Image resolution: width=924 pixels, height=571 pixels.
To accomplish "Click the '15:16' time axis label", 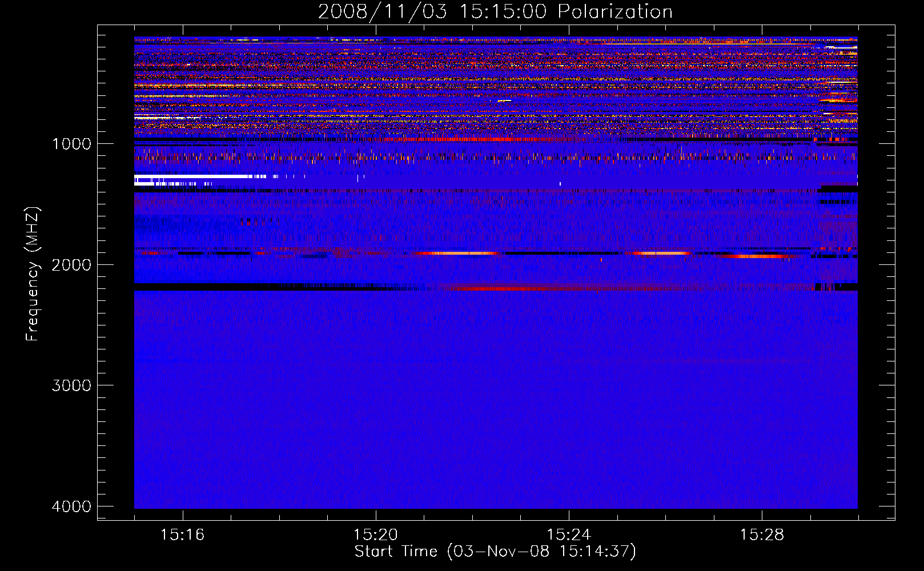I will [x=182, y=535].
